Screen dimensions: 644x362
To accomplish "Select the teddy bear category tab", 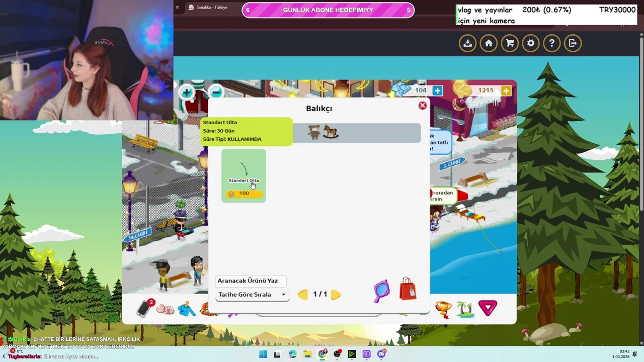I will pyautogui.click(x=314, y=132).
